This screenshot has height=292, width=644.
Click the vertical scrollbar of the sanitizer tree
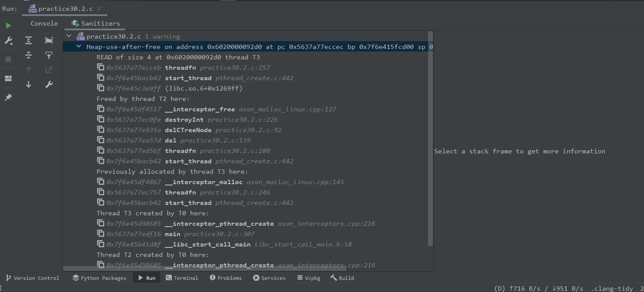[x=431, y=139]
